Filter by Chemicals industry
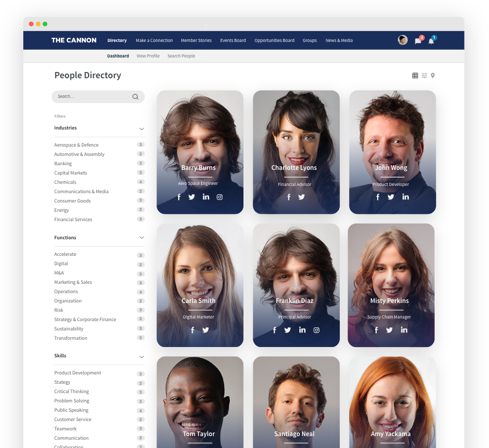 tap(65, 182)
